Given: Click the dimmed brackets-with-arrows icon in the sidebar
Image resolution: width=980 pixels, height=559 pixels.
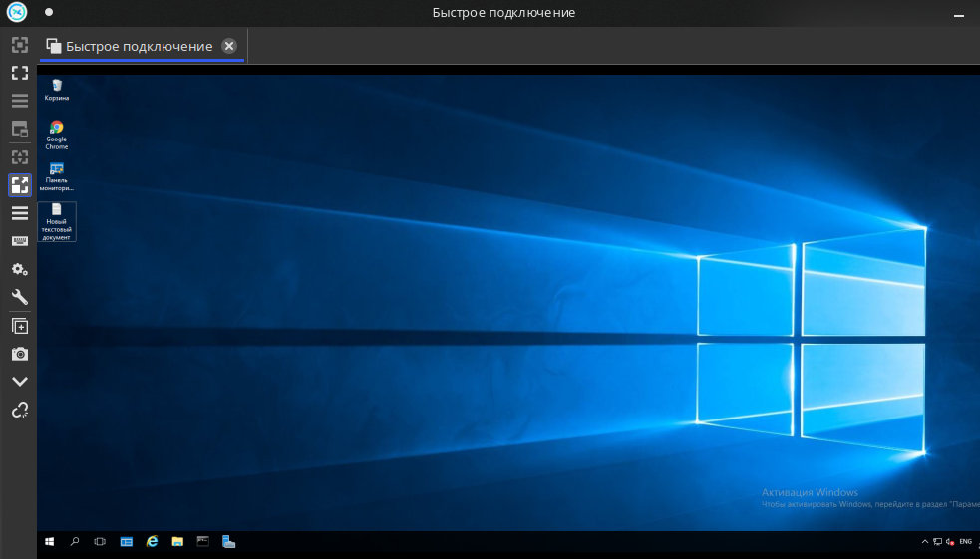Looking at the screenshot, I should [x=20, y=156].
